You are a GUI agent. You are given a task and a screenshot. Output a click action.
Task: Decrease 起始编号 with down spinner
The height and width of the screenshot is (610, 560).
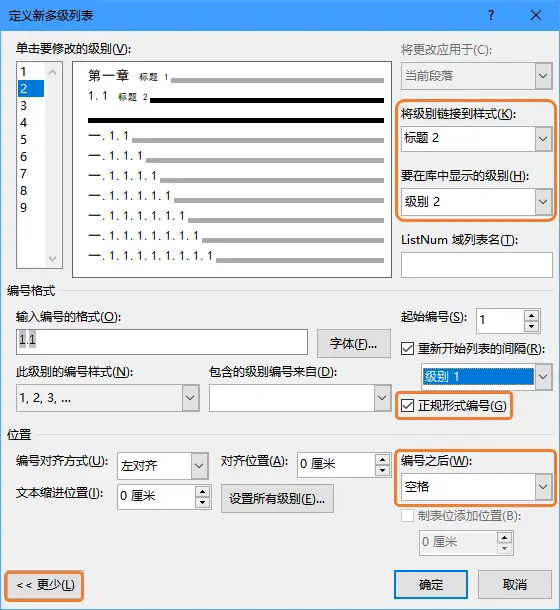532,326
